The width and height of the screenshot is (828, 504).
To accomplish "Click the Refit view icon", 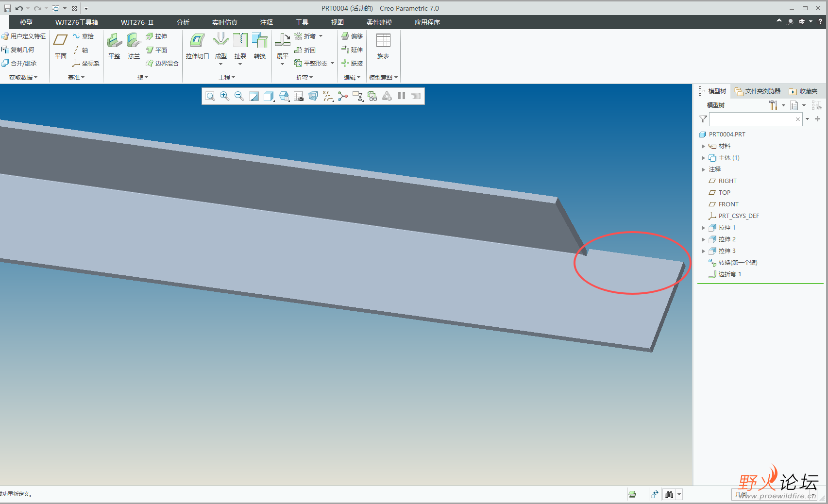I will [210, 96].
